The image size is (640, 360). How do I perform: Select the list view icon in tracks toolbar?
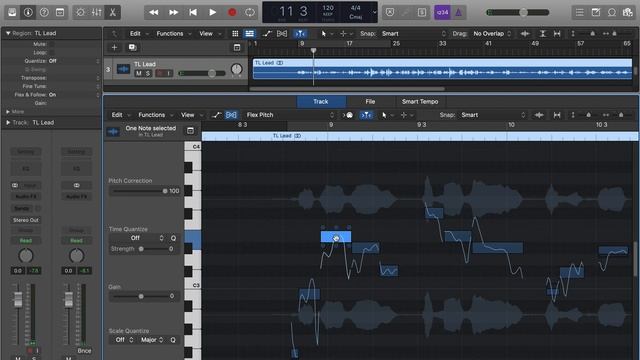(249, 33)
